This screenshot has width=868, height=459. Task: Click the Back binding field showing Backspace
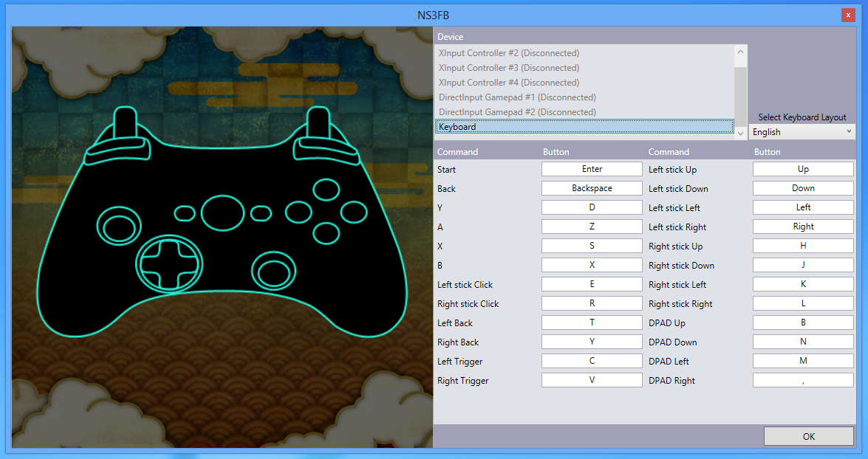(592, 188)
